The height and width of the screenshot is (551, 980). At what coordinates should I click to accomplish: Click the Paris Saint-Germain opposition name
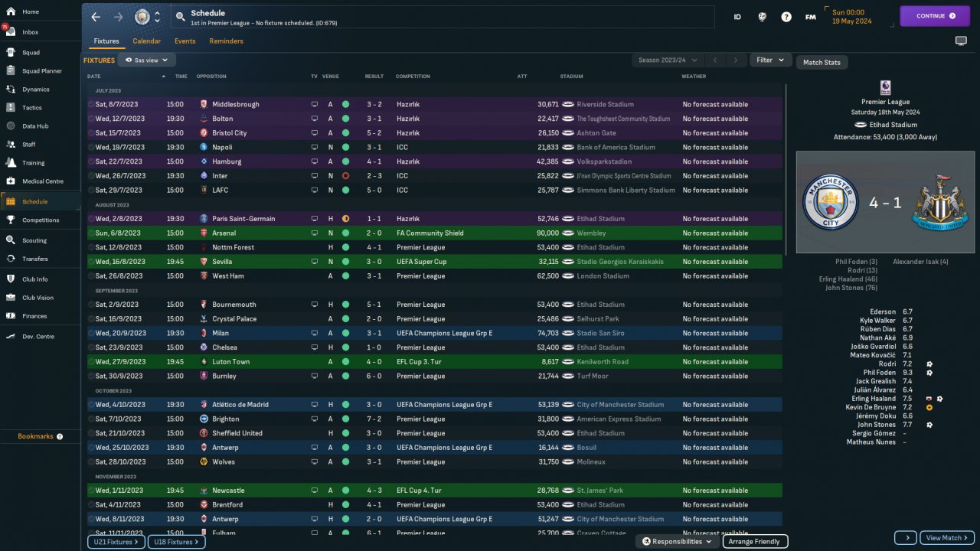pyautogui.click(x=243, y=219)
